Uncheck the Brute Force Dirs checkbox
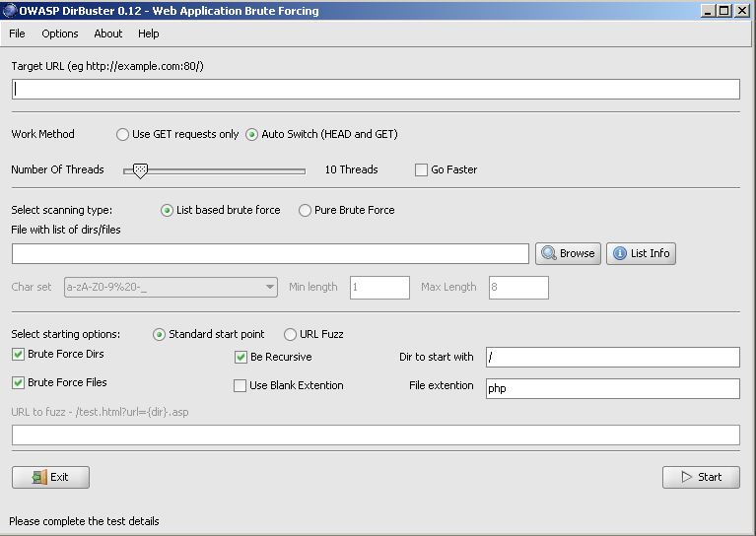Viewport: 756px width, 536px height. (18, 355)
